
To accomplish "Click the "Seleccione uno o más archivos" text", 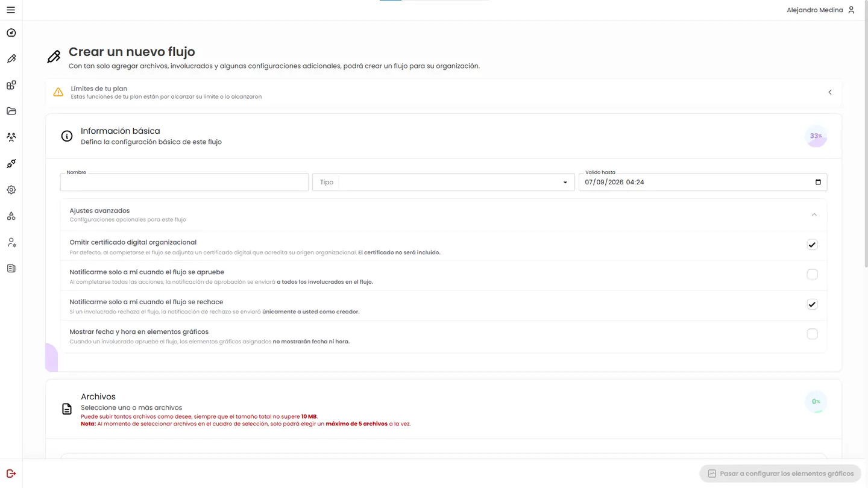I will coord(131,408).
